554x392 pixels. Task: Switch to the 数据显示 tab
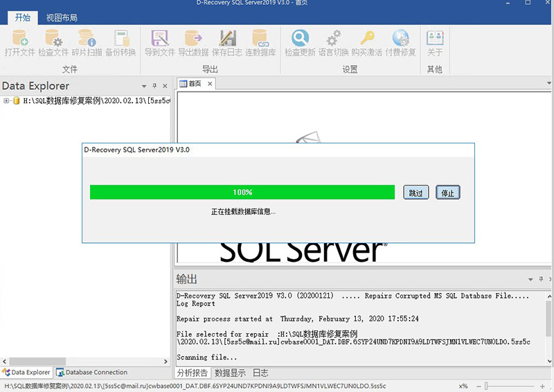click(230, 373)
